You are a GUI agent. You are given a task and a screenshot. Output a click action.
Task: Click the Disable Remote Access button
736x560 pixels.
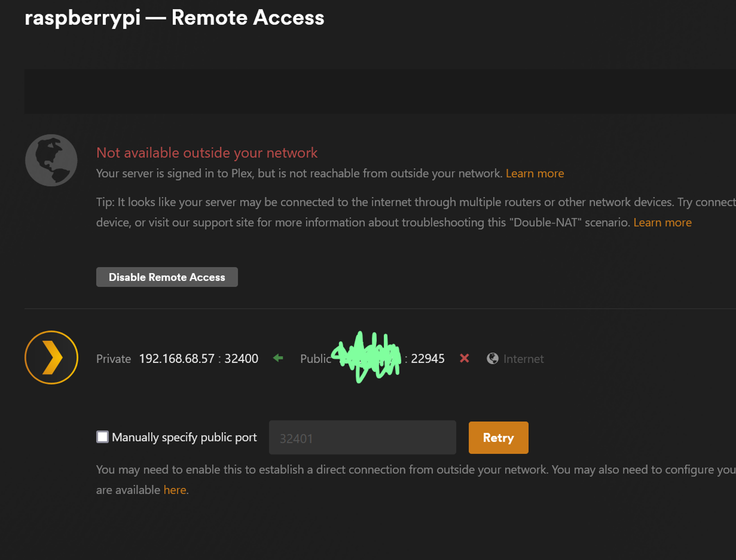[167, 277]
